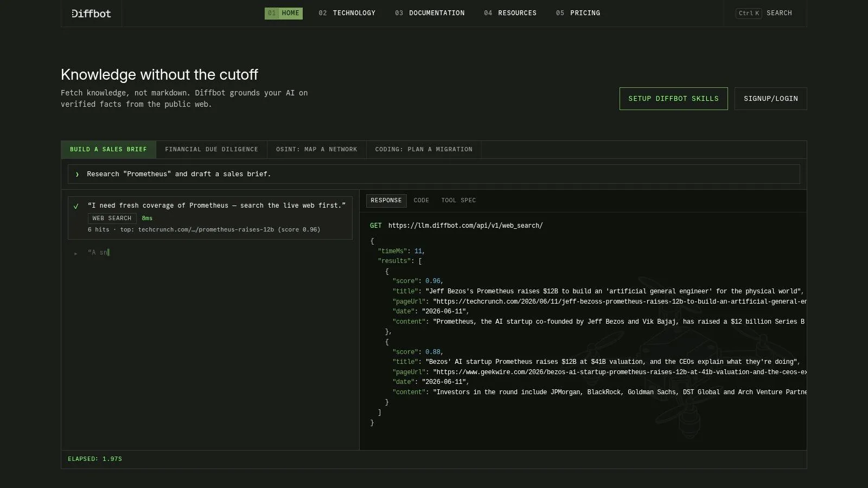Switch to OSINT: Map a Network tab
The width and height of the screenshot is (868, 488).
pos(317,150)
